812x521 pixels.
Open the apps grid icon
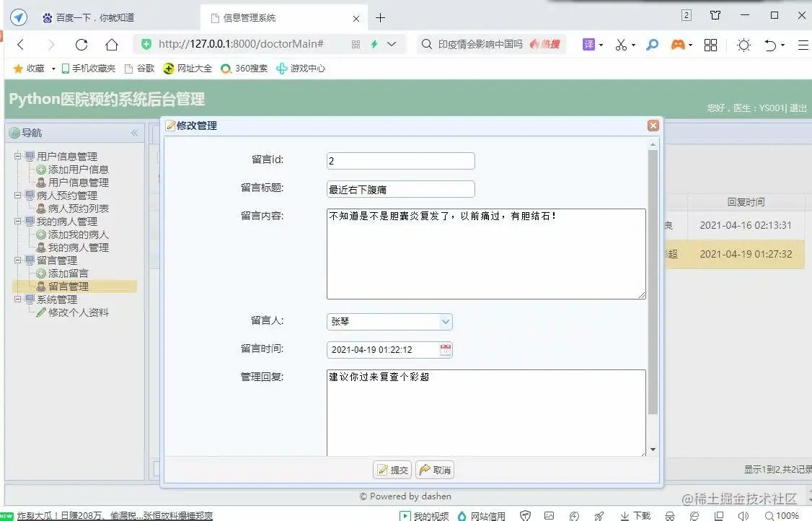(x=710, y=45)
